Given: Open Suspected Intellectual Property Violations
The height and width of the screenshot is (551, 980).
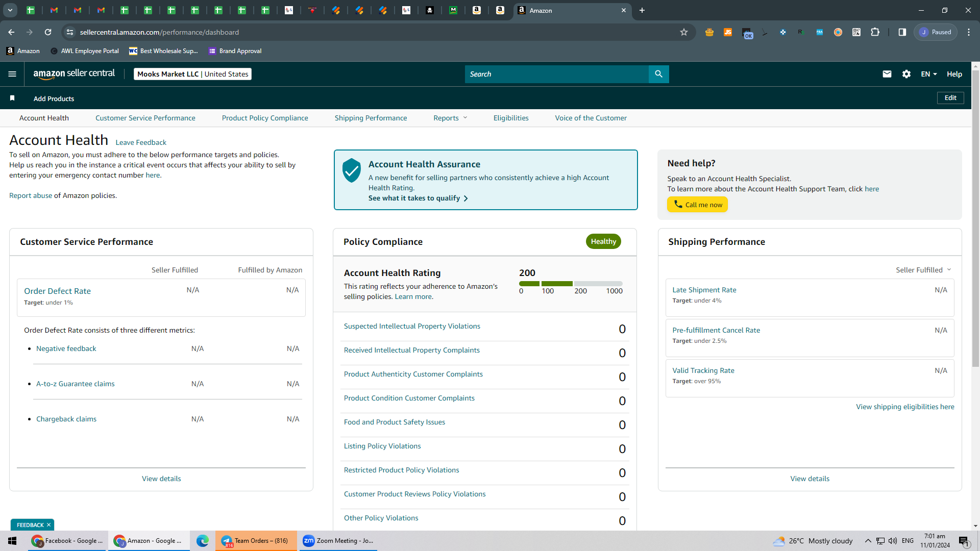Looking at the screenshot, I should pyautogui.click(x=412, y=326).
